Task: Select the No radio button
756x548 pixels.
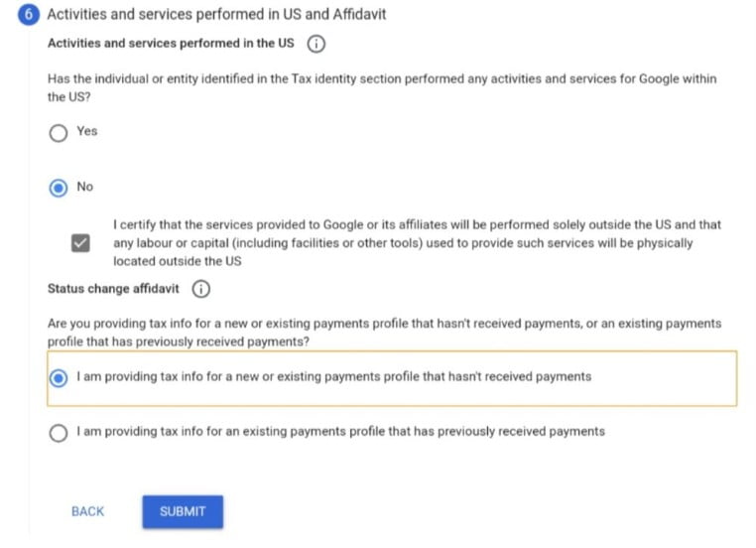Action: (x=59, y=188)
